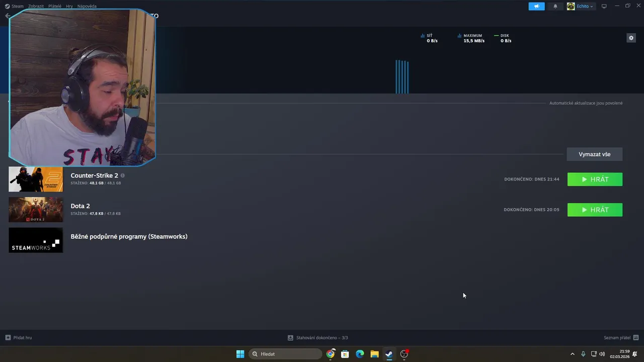The width and height of the screenshot is (644, 362).
Task: Open network tray icon
Action: pos(594,354)
